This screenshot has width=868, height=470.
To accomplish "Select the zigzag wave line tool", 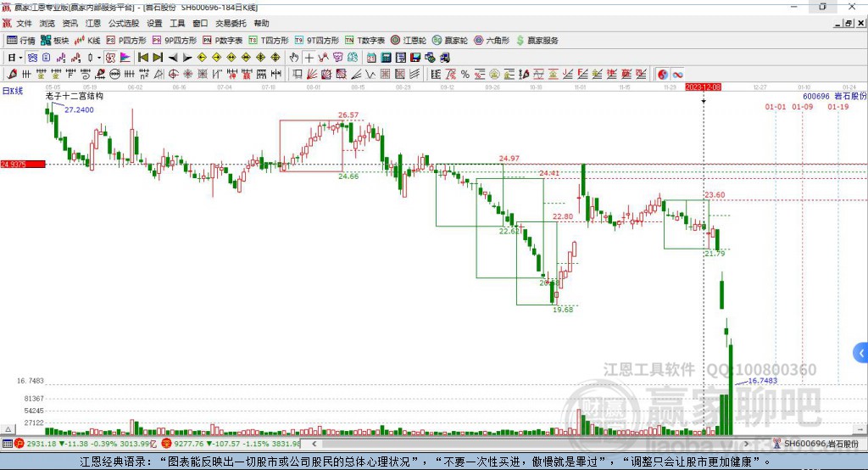I will pos(370,75).
